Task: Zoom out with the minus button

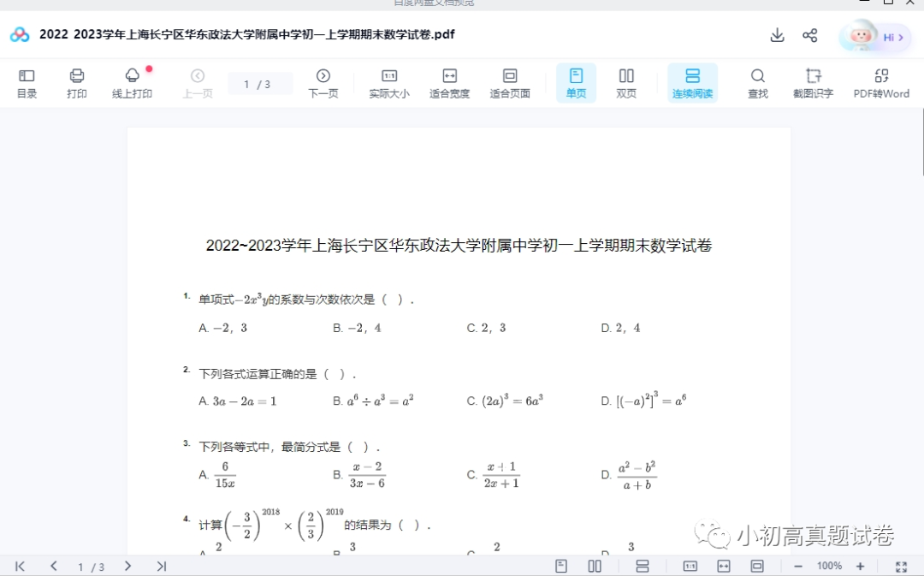Action: (x=798, y=566)
